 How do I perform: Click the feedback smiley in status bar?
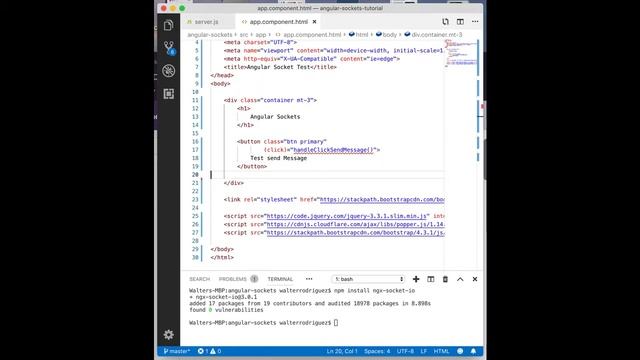click(460, 351)
